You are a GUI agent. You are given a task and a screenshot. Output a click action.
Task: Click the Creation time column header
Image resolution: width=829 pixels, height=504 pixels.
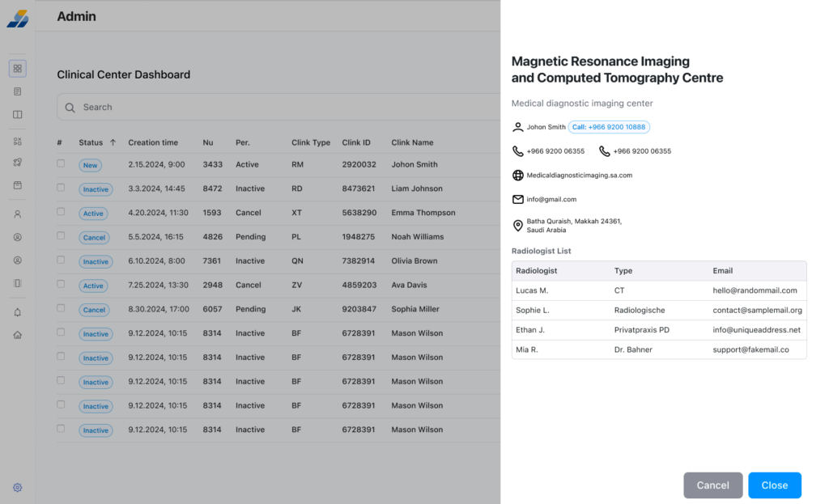153,142
